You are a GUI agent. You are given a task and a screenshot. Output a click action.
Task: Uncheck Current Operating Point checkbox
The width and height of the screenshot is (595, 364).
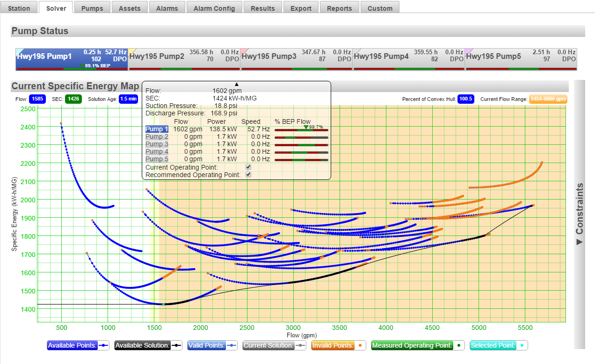[248, 167]
